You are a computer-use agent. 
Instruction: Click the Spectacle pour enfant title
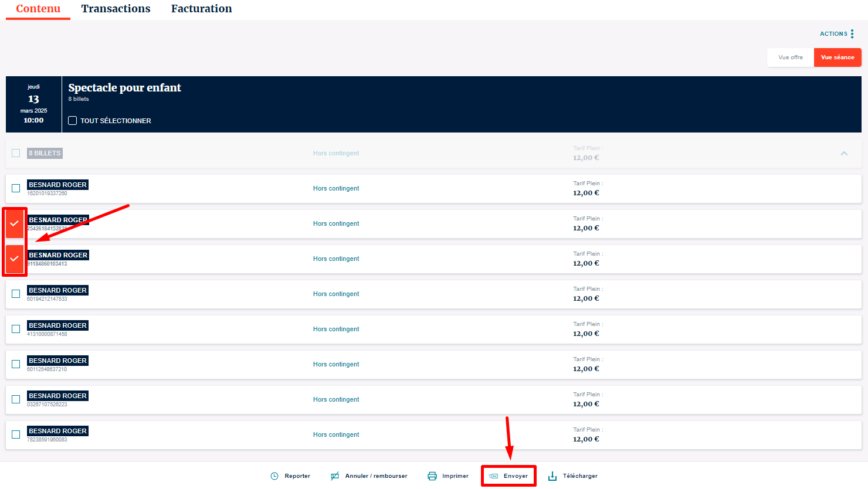coord(124,88)
